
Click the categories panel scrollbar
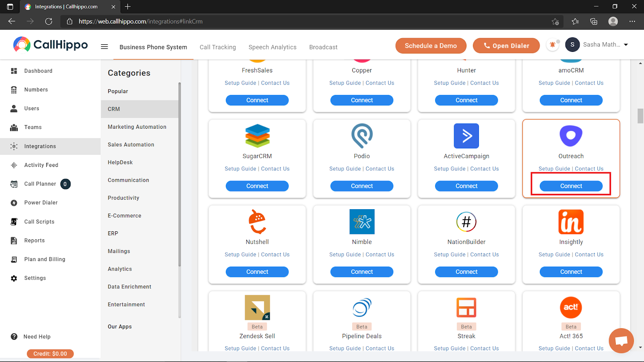tap(180, 174)
